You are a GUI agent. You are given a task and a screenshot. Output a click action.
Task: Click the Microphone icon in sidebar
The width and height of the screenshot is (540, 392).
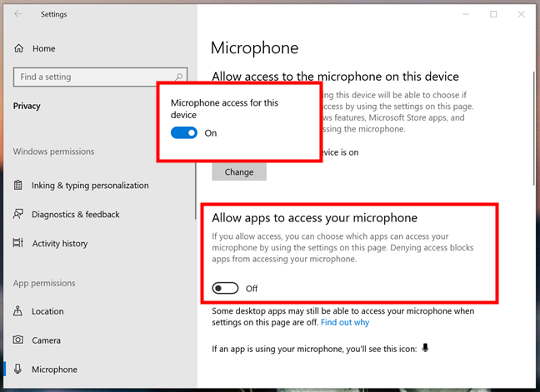pos(18,370)
